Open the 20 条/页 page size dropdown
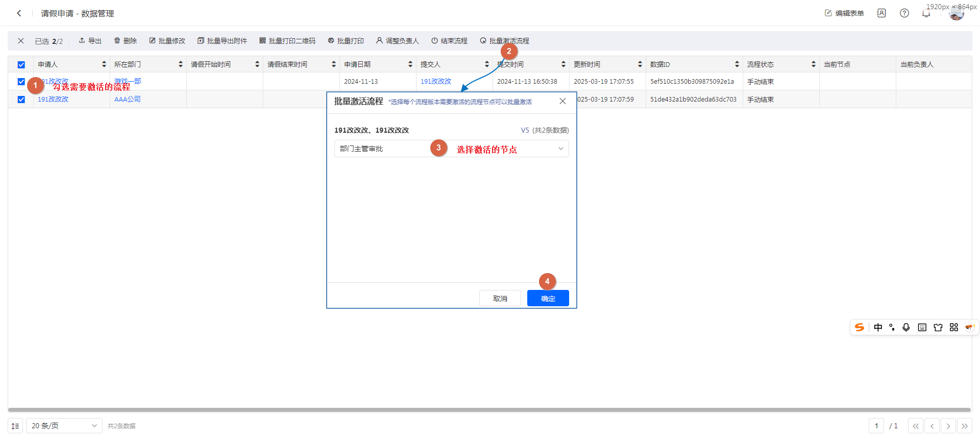 [x=64, y=426]
